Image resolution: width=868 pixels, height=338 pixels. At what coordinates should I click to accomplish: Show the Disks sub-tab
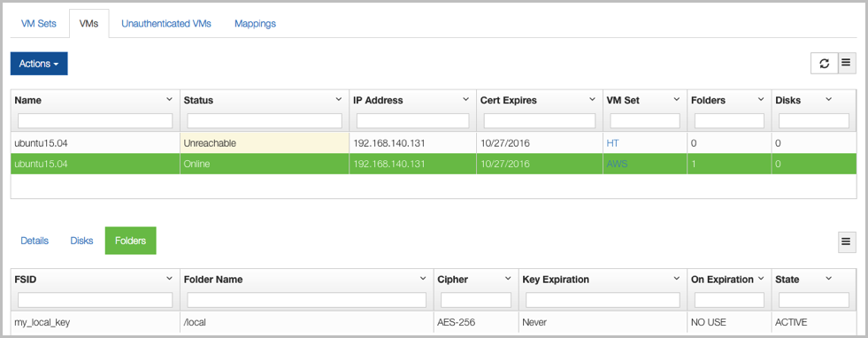click(x=81, y=242)
